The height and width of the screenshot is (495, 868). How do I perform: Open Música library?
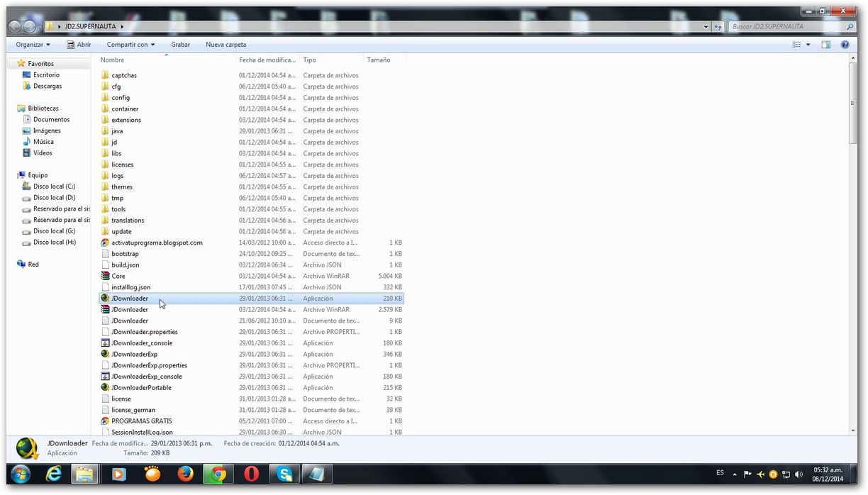point(43,142)
